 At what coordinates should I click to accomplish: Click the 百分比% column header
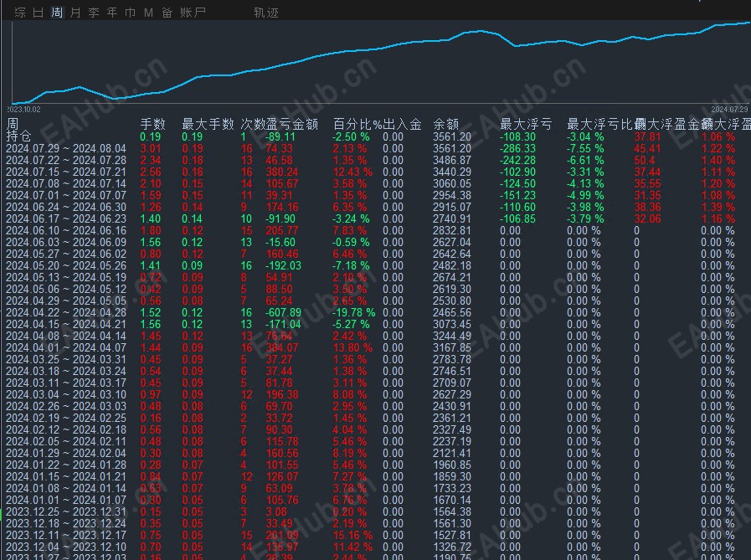point(357,125)
